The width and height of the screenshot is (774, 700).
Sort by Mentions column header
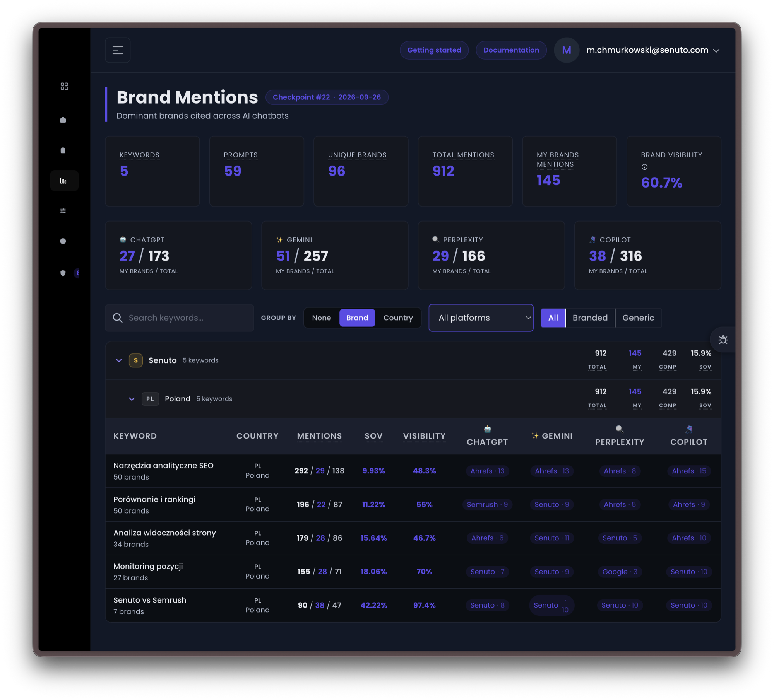tap(319, 436)
